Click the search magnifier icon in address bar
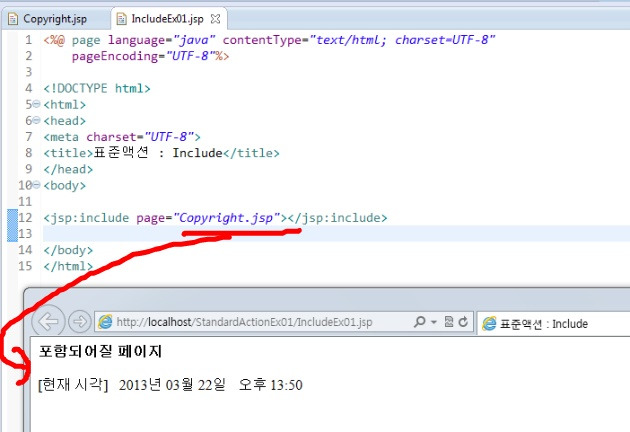630x432 pixels. coord(419,321)
